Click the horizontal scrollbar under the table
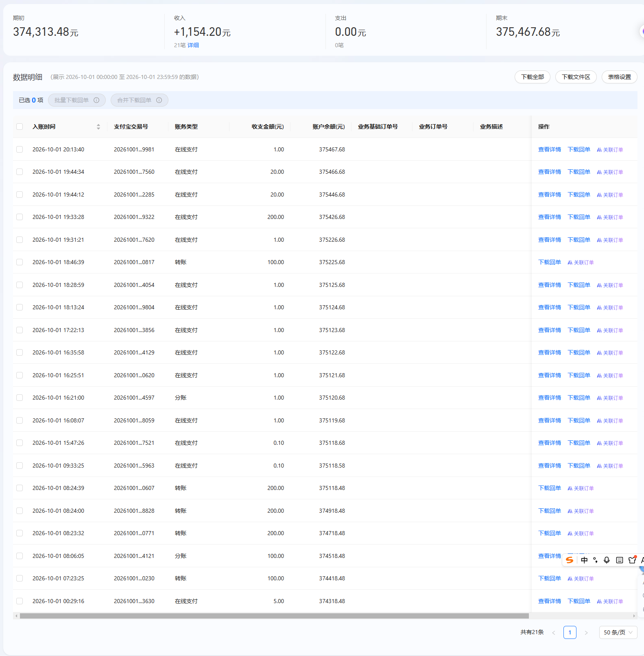This screenshot has width=644, height=656. [274, 616]
